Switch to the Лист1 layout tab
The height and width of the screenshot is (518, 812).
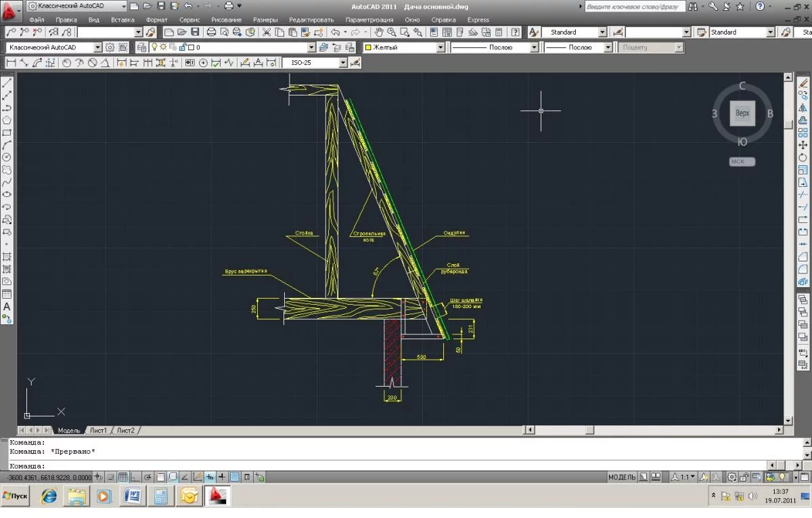pyautogui.click(x=98, y=430)
